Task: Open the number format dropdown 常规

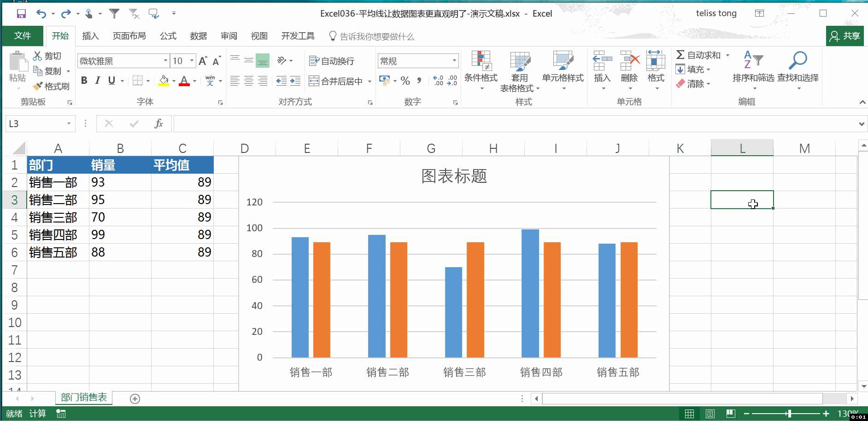Action: [454, 61]
